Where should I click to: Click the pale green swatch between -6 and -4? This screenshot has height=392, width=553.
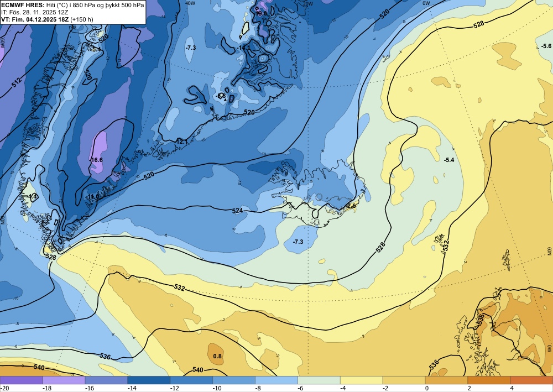point(319,380)
